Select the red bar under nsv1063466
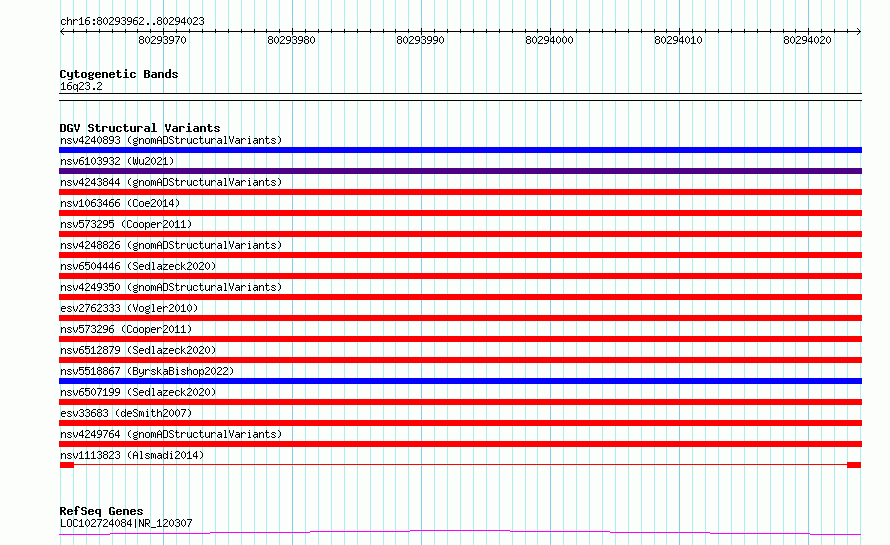This screenshot has width=890, height=545. 460,213
